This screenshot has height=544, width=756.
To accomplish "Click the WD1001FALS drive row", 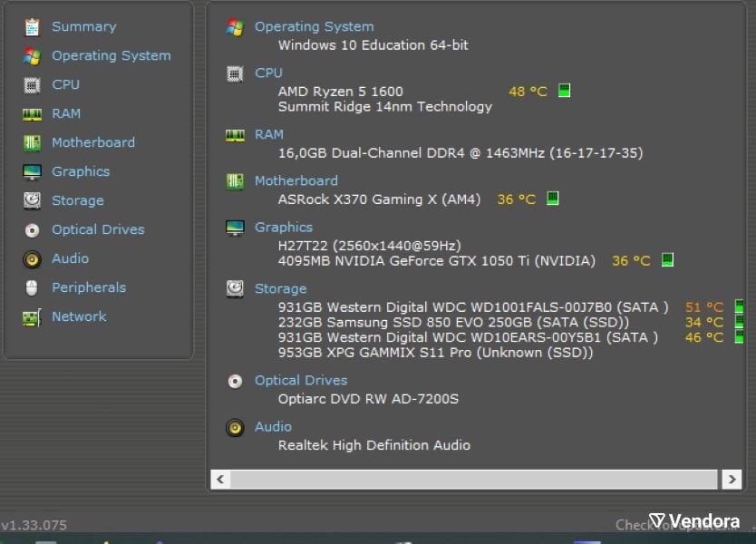I will coord(473,307).
